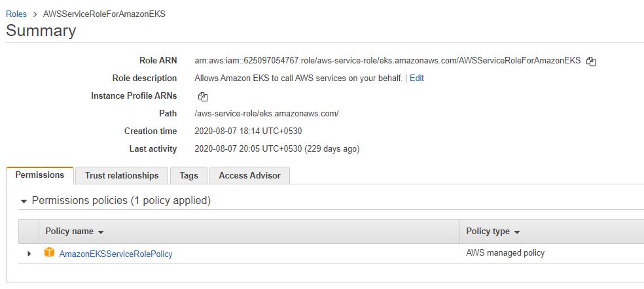The width and height of the screenshot is (644, 289).
Task: Select the Permissions tab
Action: [x=40, y=175]
